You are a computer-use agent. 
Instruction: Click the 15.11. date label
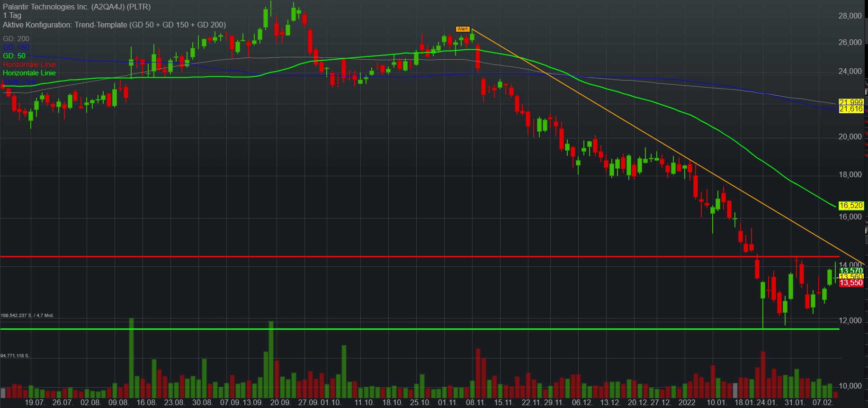[504, 403]
